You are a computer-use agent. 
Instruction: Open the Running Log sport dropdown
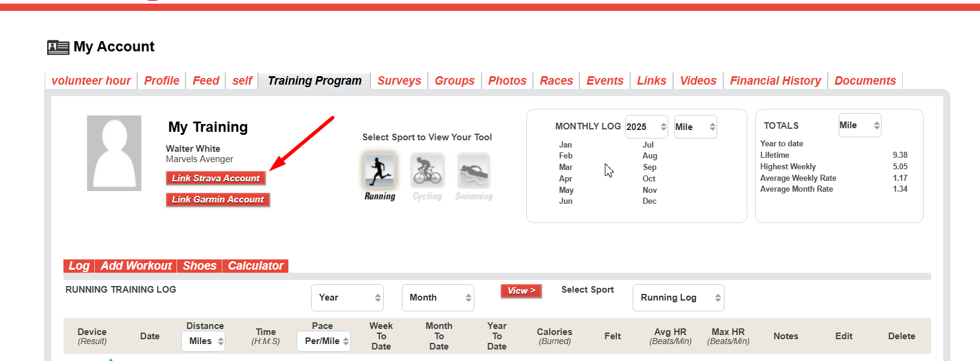click(x=678, y=298)
